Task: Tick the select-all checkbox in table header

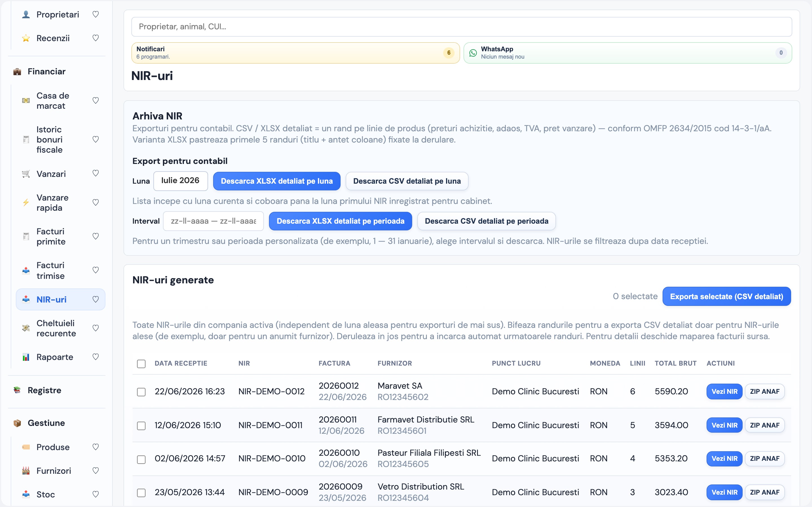Action: [141, 364]
